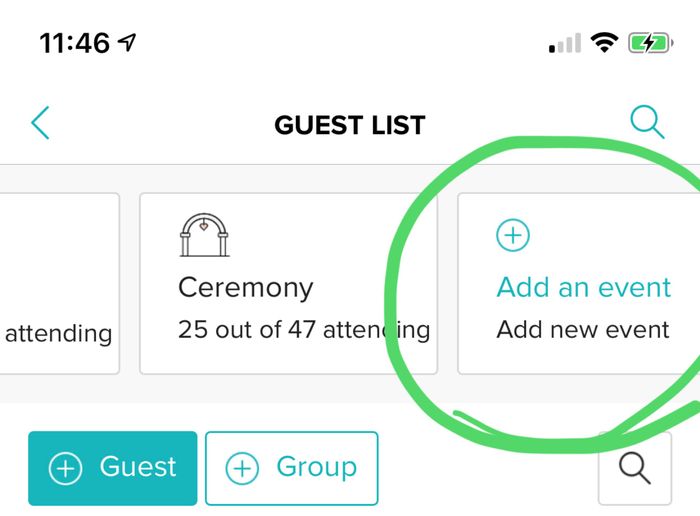This screenshot has height=516, width=700.
Task: Tap the 25 out of 47 attending text
Action: point(303,330)
